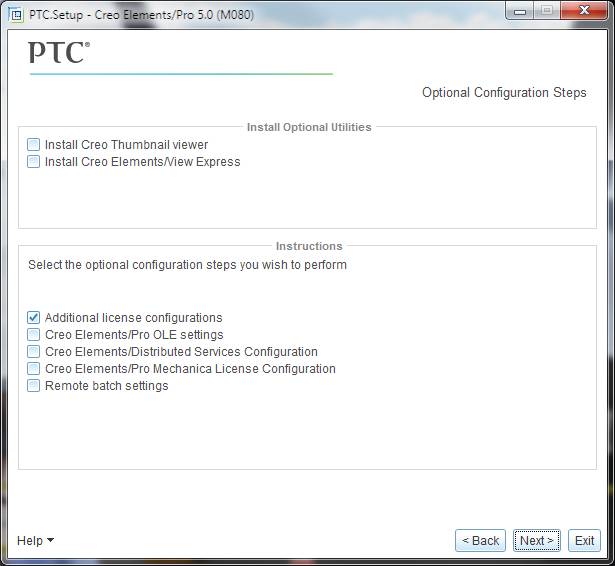
Task: Check Install Creo Elements/View Express option
Action: tap(34, 162)
